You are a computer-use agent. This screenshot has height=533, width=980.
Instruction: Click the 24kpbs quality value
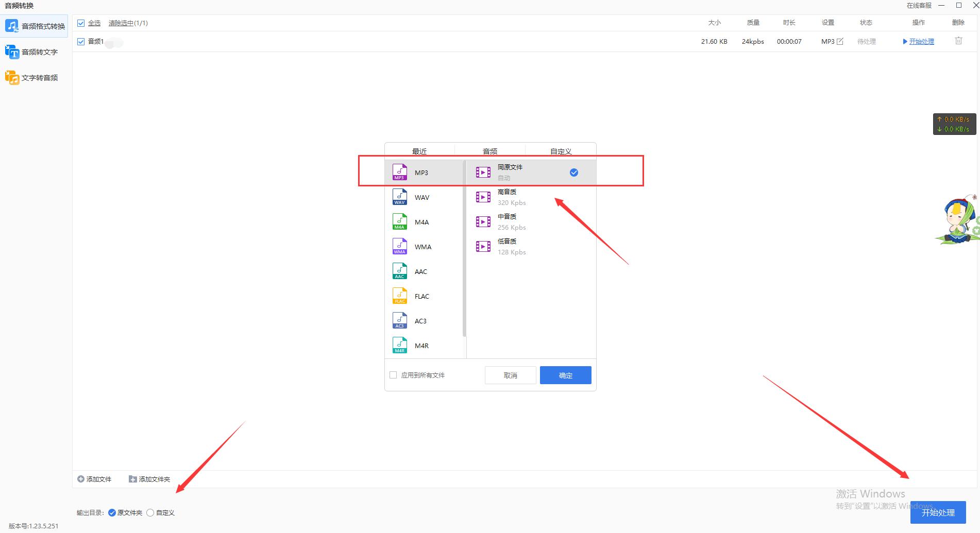[x=753, y=42]
